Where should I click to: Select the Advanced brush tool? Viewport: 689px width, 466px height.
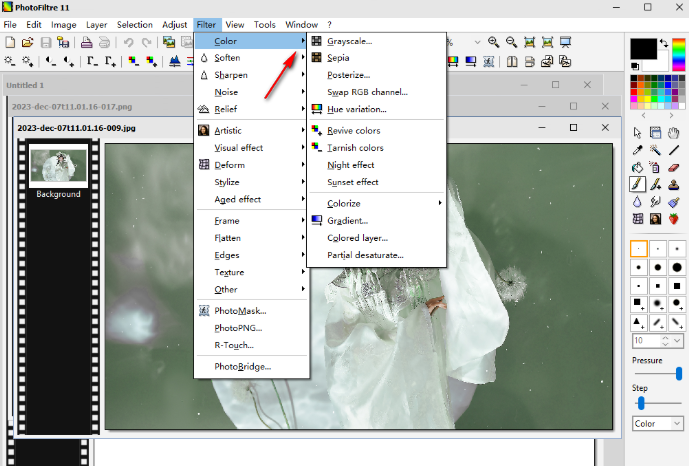tap(656, 184)
